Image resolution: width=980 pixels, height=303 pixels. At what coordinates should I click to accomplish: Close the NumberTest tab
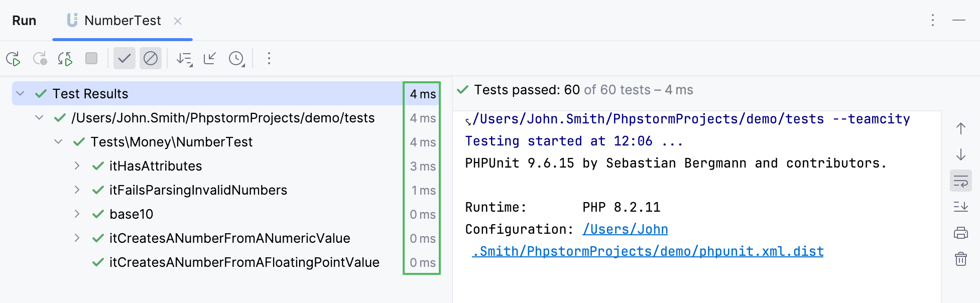(x=178, y=21)
